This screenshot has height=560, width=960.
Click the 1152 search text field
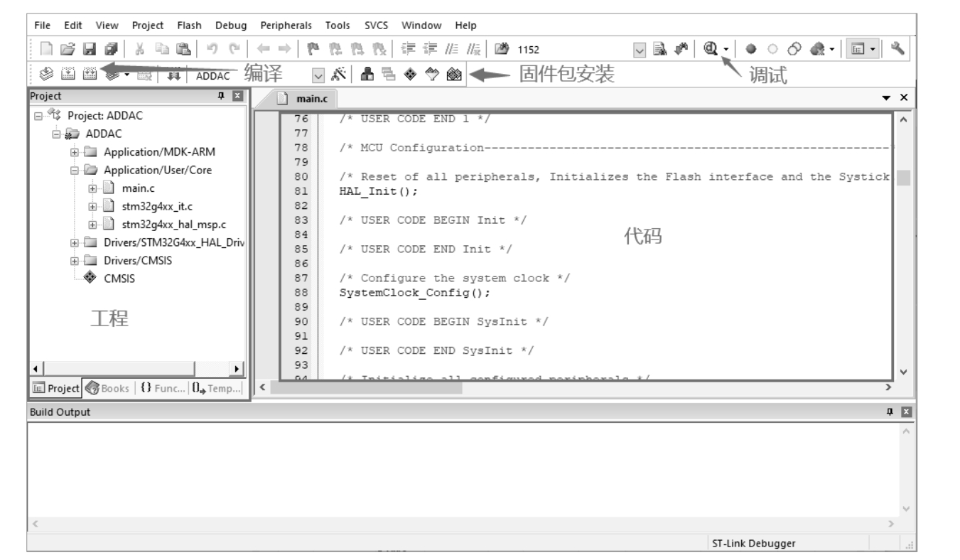pos(575,50)
